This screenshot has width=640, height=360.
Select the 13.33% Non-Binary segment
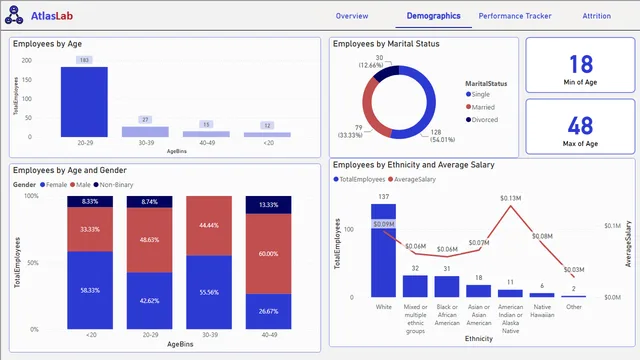pyautogui.click(x=268, y=205)
